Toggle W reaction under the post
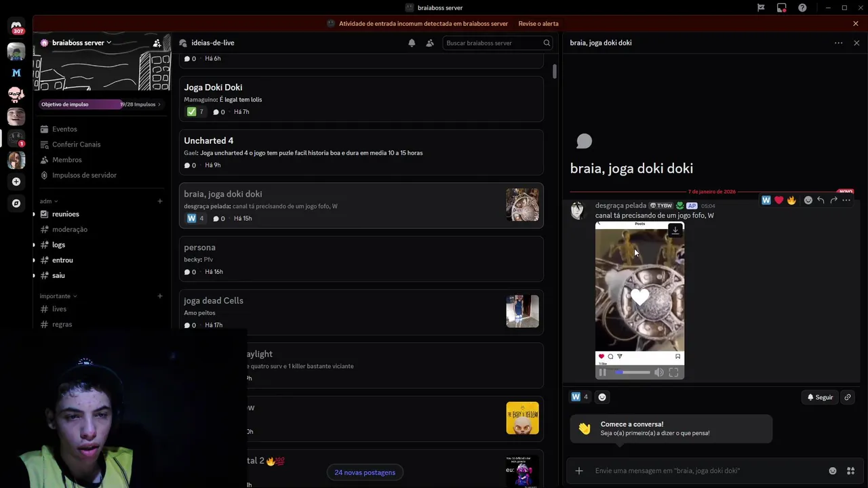The image size is (868, 488). click(580, 397)
